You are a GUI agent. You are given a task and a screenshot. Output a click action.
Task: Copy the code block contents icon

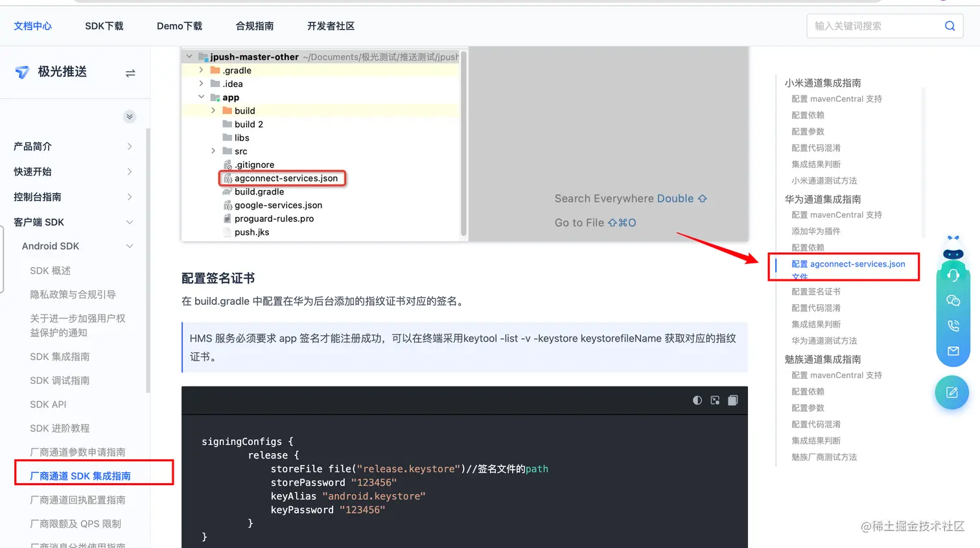click(733, 400)
